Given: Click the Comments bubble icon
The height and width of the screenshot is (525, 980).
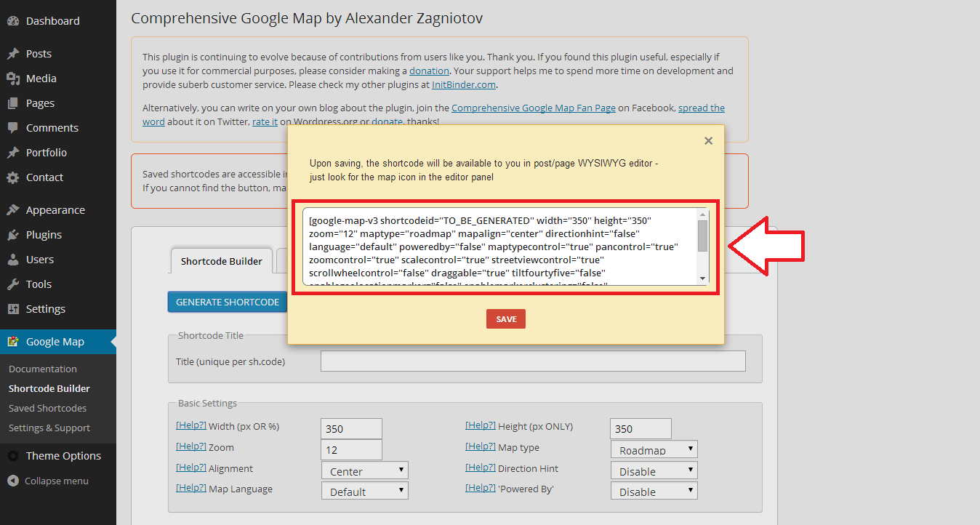Looking at the screenshot, I should [x=13, y=128].
